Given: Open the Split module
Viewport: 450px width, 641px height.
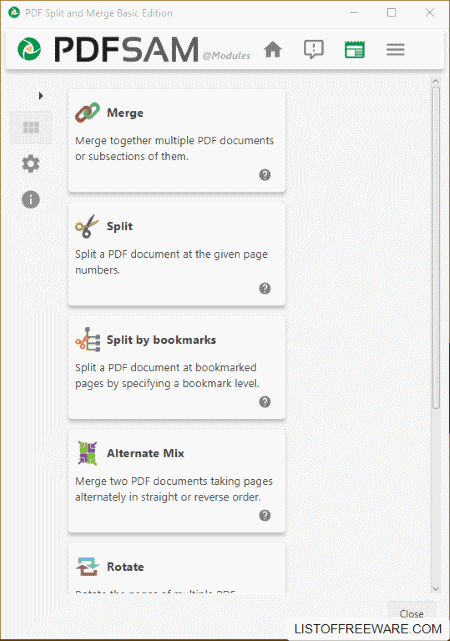Looking at the screenshot, I should [177, 254].
